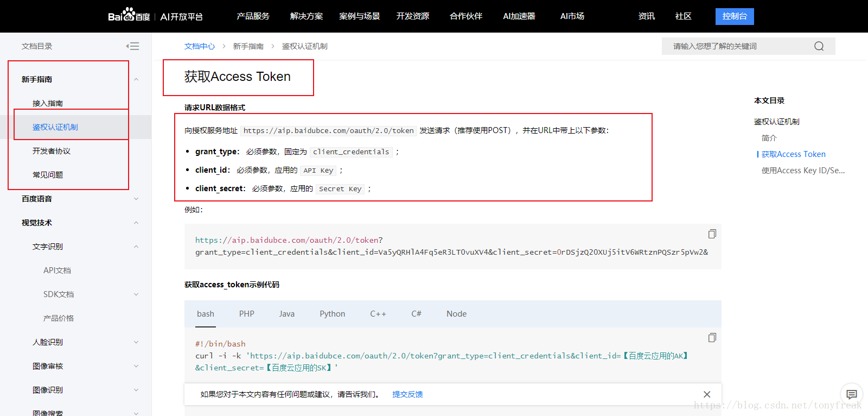Open 产品价格 sidebar item
This screenshot has width=868, height=416.
pyautogui.click(x=59, y=318)
